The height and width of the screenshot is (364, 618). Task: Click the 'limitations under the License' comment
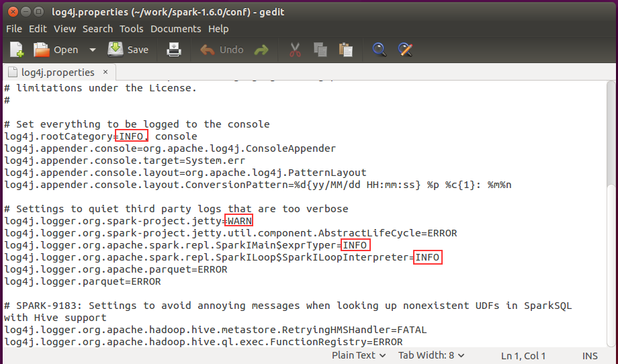[x=100, y=88]
